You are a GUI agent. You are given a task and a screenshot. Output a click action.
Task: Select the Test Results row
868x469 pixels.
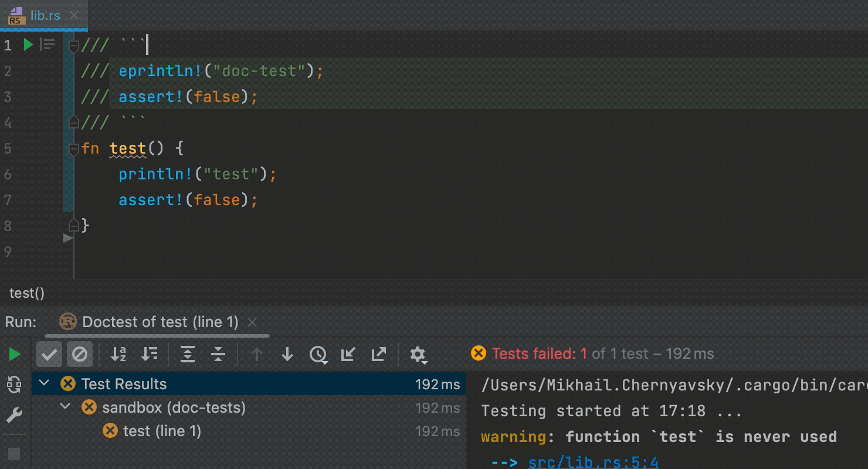249,384
